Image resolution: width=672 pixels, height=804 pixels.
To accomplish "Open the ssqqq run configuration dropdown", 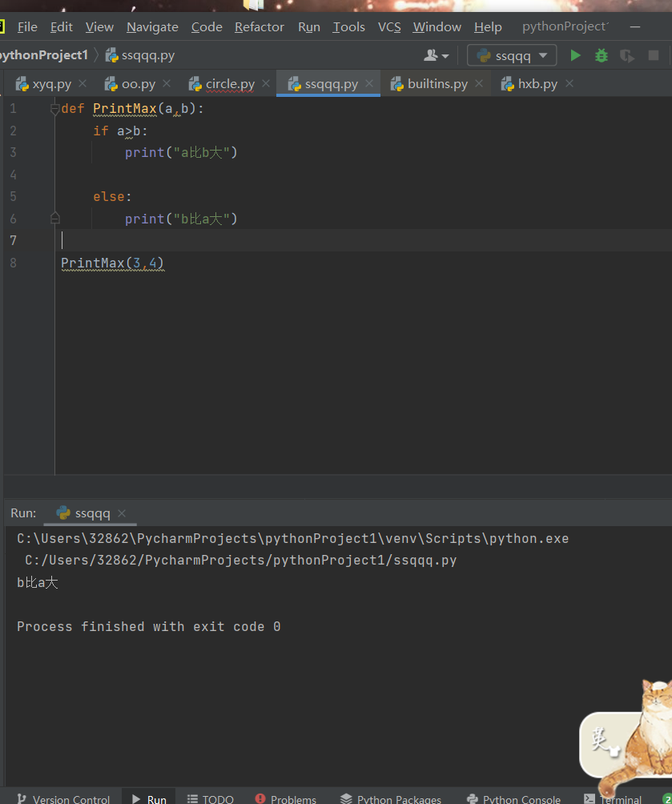I will pos(512,55).
